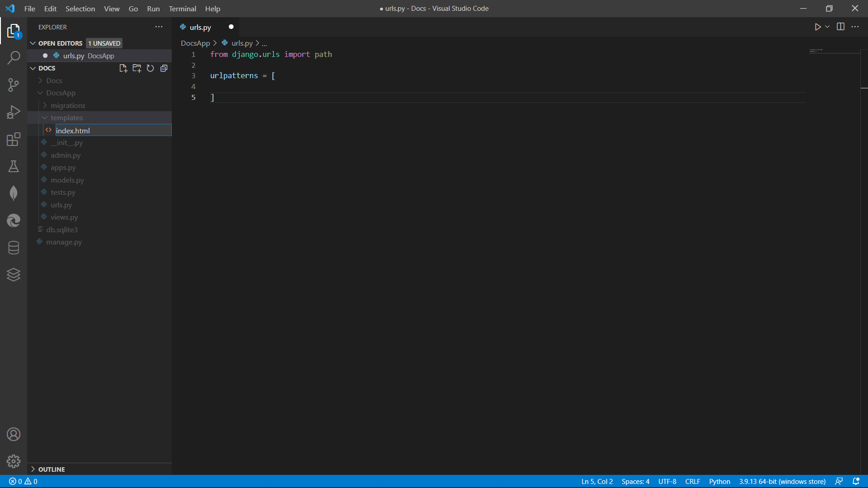
Task: Open the Terminal menu
Action: 182,9
